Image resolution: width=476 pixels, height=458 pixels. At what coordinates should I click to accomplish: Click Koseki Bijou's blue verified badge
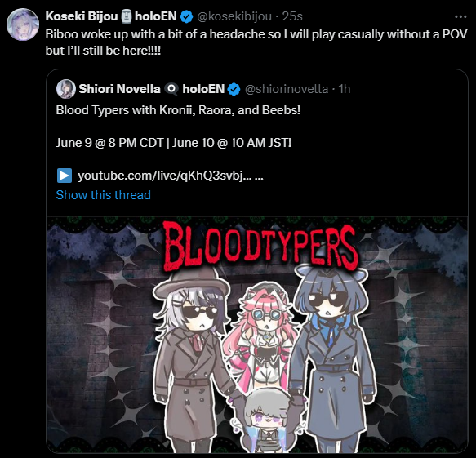click(186, 16)
